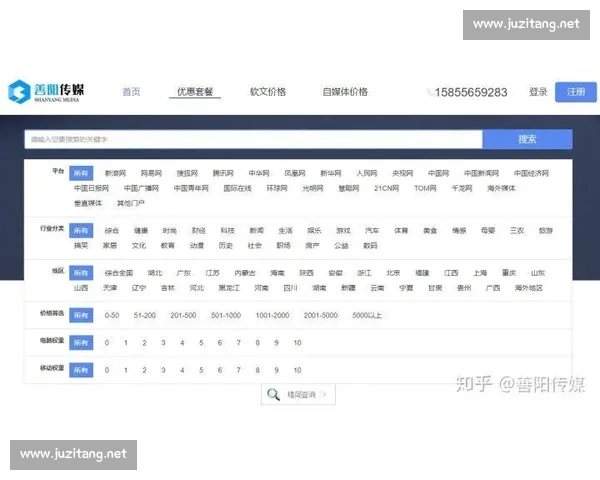
Task: Pick the 内蒙古 region filter
Action: 245,273
